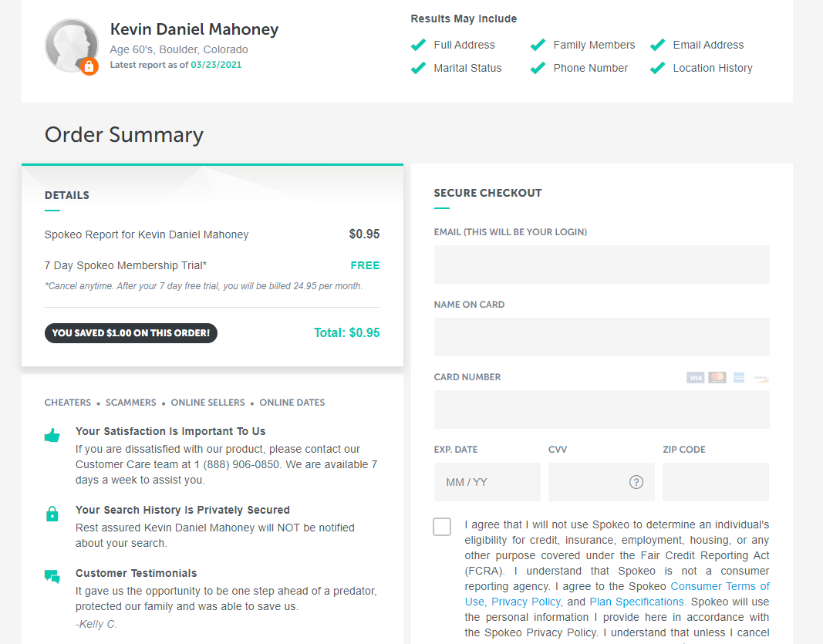The image size is (823, 644).
Task: Click the Full Address checkmark icon
Action: tap(418, 46)
